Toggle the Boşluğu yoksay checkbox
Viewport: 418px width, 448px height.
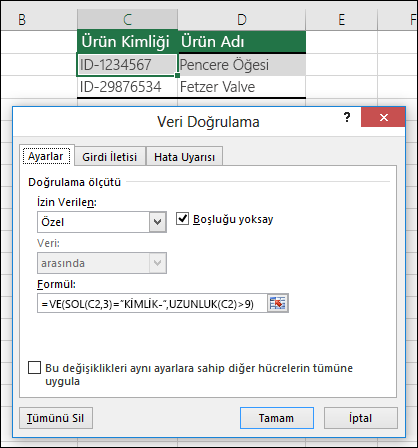[182, 219]
